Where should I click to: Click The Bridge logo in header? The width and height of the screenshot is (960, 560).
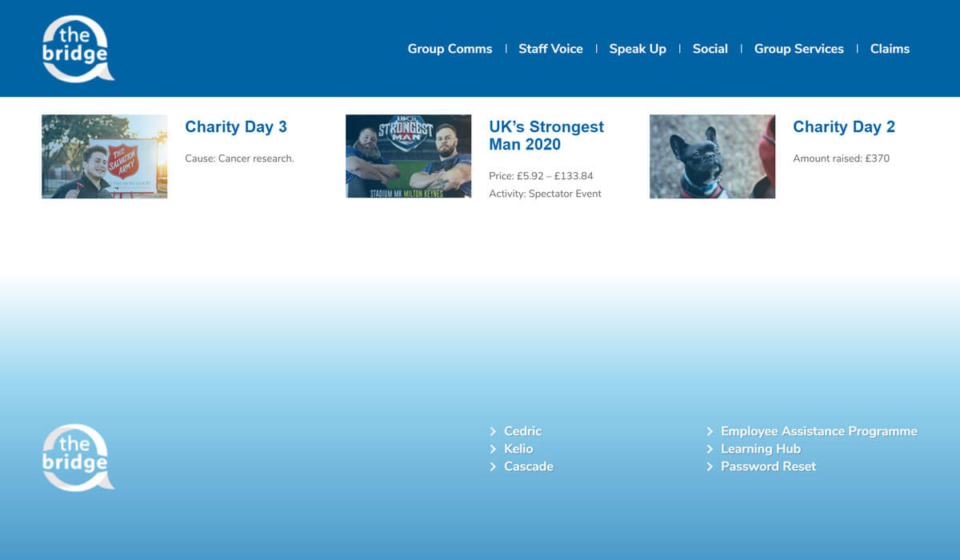pos(77,49)
